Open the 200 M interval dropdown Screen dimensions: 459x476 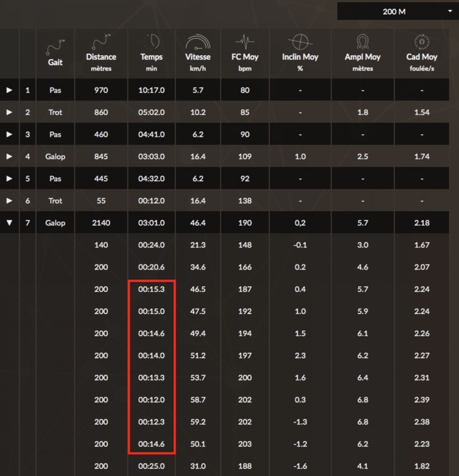[398, 11]
